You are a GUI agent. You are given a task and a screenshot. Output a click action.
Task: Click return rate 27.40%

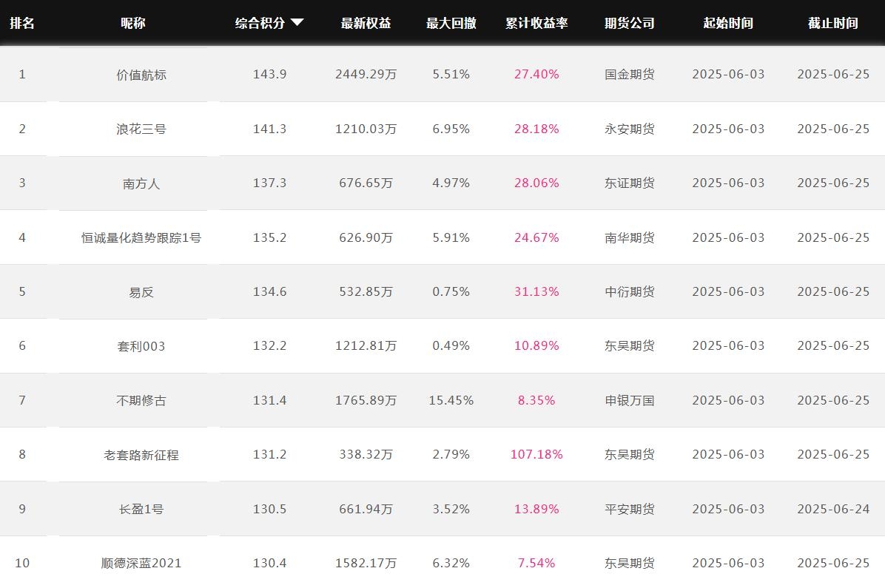pyautogui.click(x=536, y=75)
